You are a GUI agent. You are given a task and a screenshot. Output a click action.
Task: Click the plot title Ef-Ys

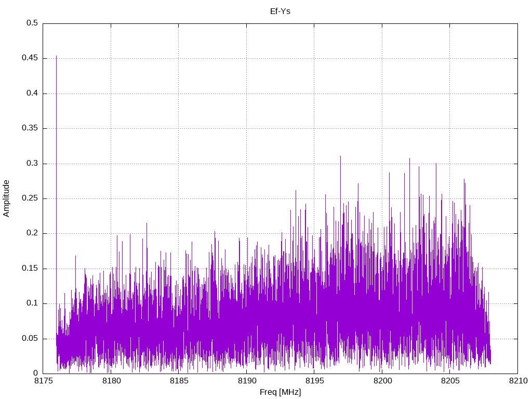coord(280,11)
